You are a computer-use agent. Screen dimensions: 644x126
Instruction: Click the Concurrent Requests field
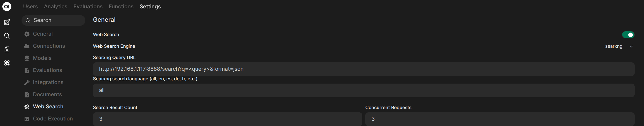pyautogui.click(x=500, y=119)
